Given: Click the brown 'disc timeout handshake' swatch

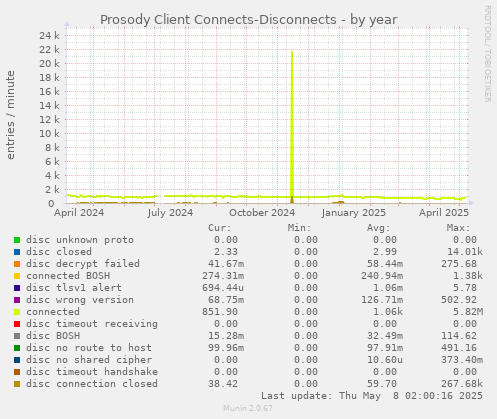Looking at the screenshot, I should (x=17, y=372).
